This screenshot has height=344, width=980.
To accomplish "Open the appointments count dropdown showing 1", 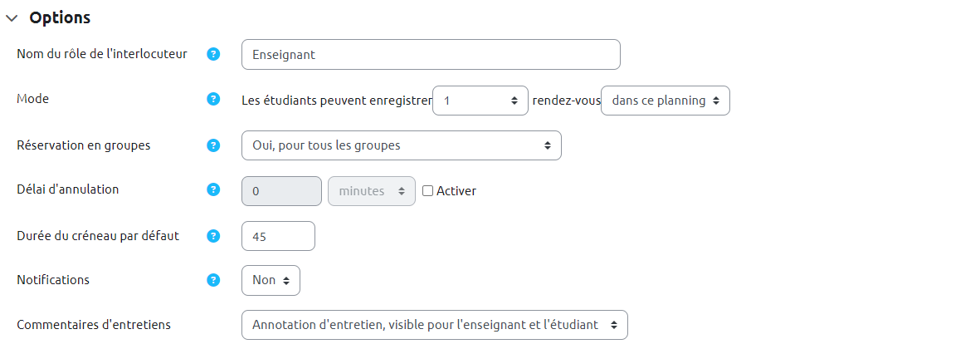I will [x=480, y=101].
